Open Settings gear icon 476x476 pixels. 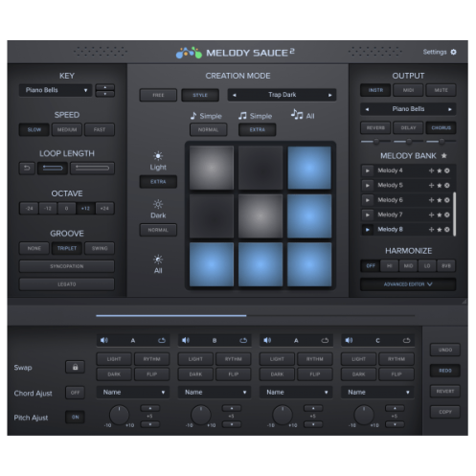pyautogui.click(x=453, y=52)
